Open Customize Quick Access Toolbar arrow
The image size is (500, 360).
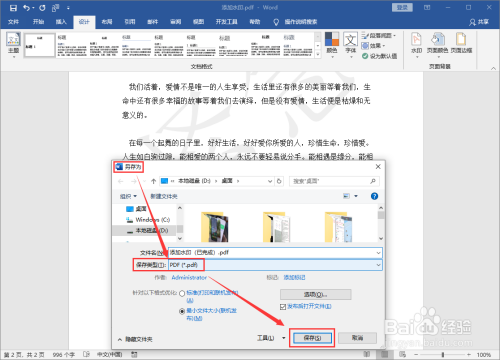pos(68,8)
